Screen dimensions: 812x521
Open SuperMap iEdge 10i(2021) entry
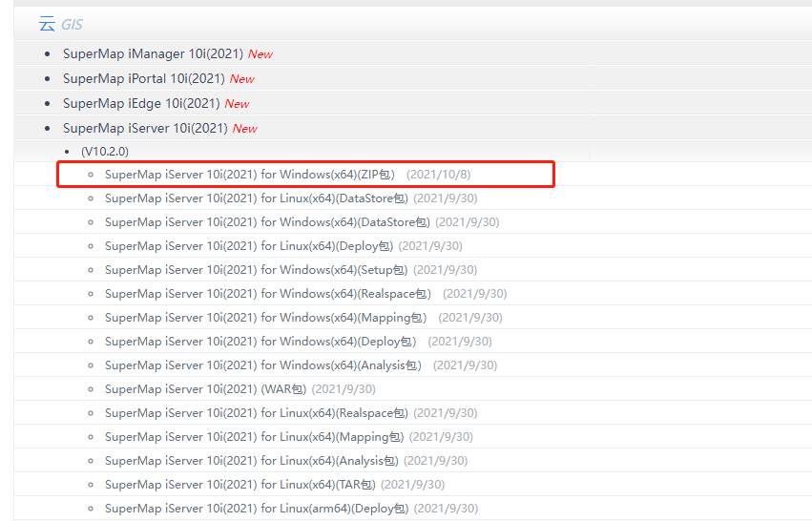click(x=141, y=104)
